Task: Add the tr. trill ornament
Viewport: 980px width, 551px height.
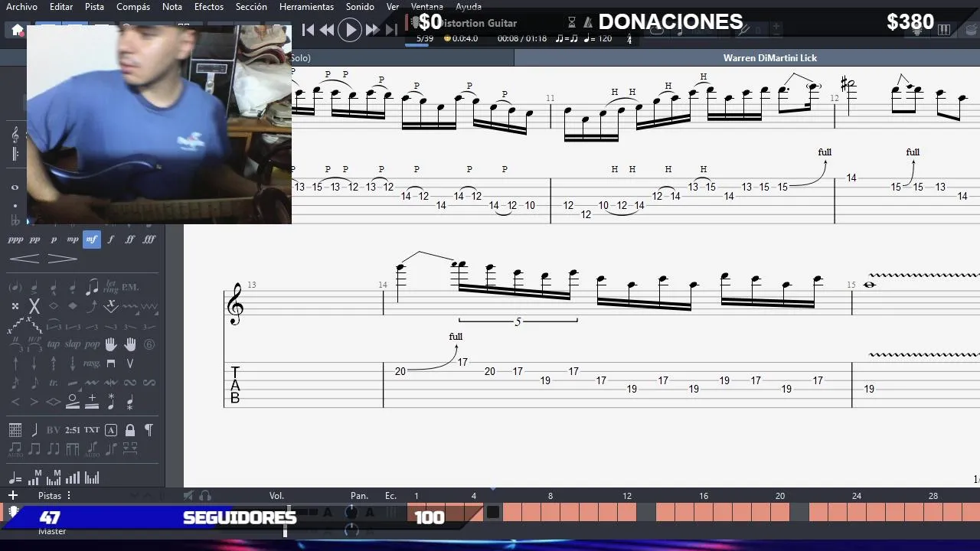Action: 54,383
